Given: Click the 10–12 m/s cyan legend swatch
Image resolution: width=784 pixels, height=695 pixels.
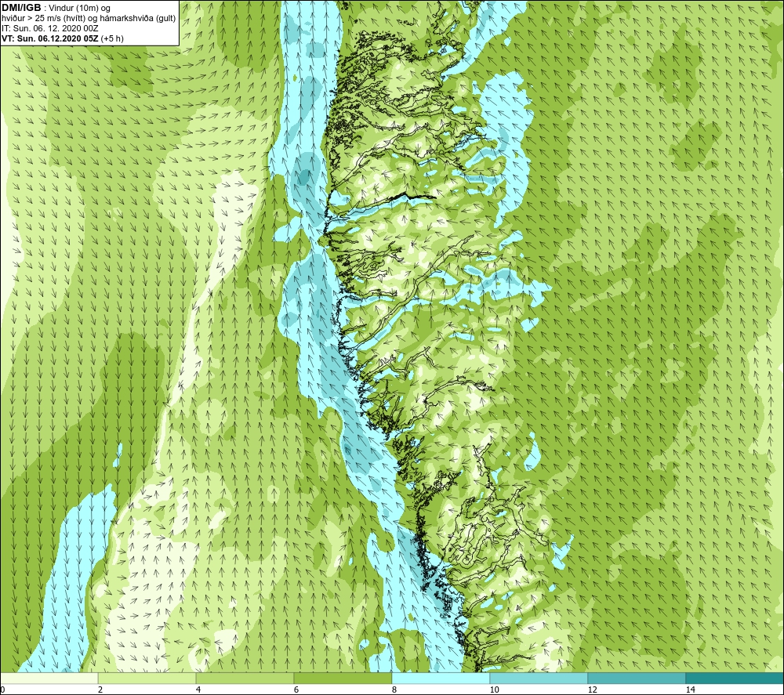Looking at the screenshot, I should click(x=539, y=678).
